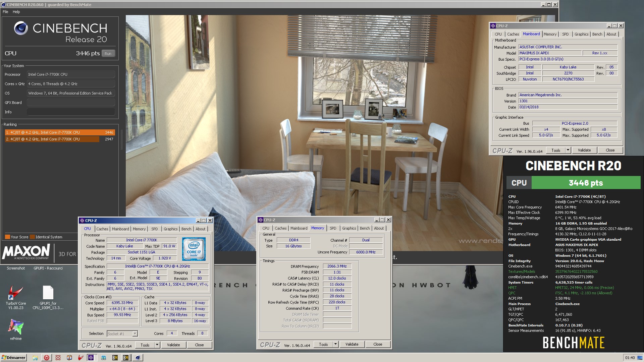
Task: Open the Help menu in Cinebench
Action: pos(16,12)
